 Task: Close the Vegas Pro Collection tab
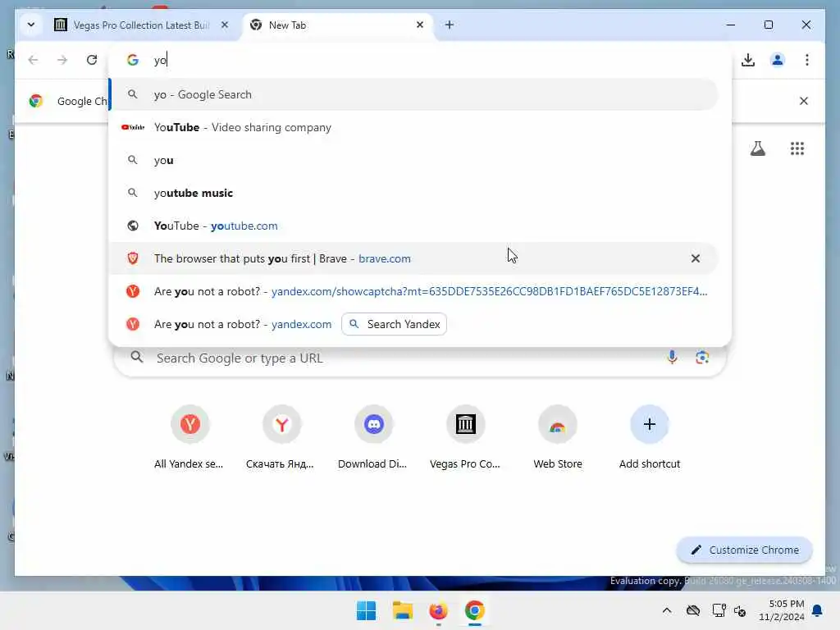pyautogui.click(x=225, y=25)
